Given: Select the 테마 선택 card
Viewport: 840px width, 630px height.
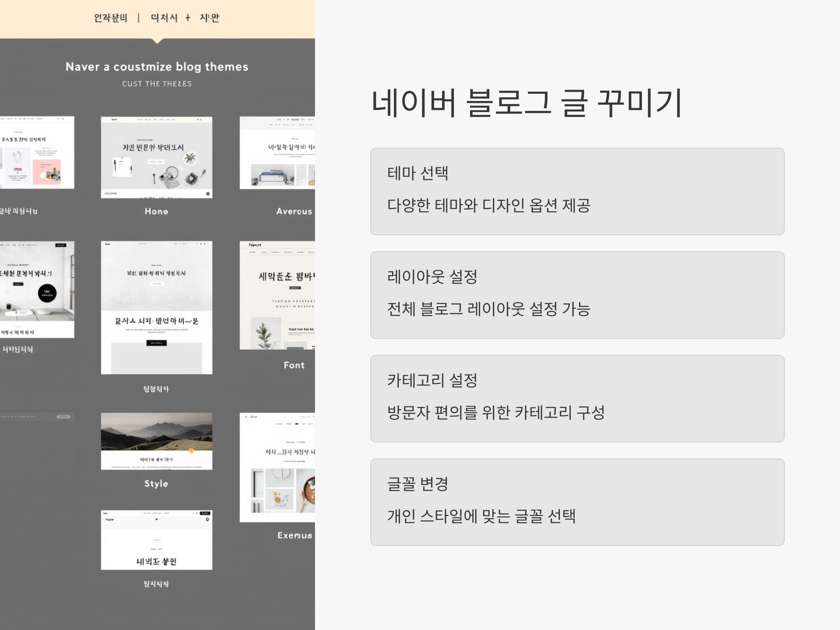Looking at the screenshot, I should (577, 191).
